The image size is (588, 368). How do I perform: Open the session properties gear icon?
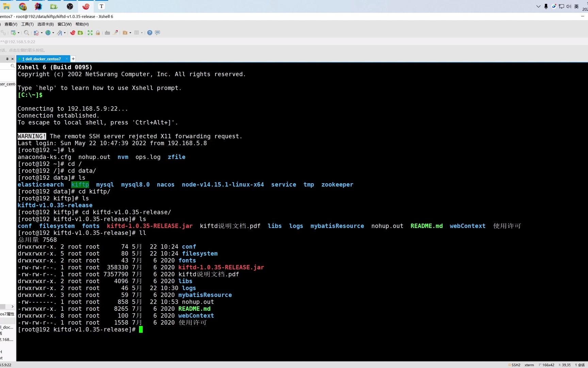(x=13, y=33)
